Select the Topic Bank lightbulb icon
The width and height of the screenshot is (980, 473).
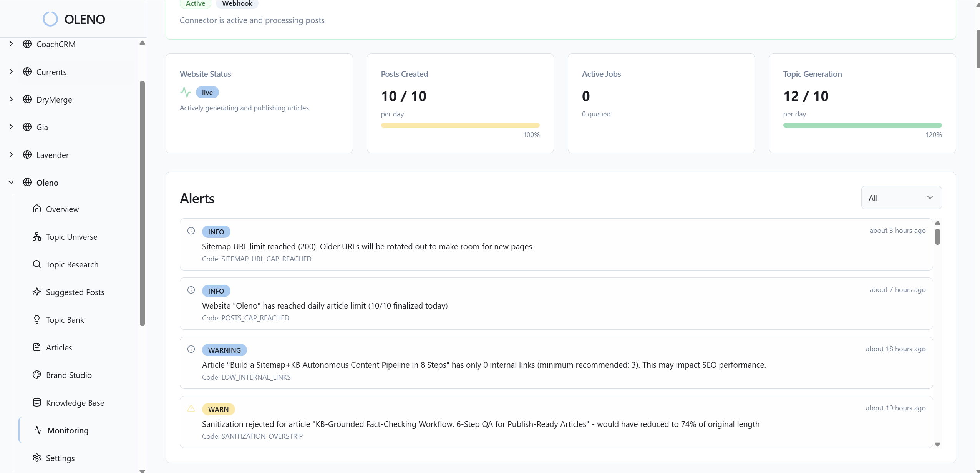pos(36,319)
